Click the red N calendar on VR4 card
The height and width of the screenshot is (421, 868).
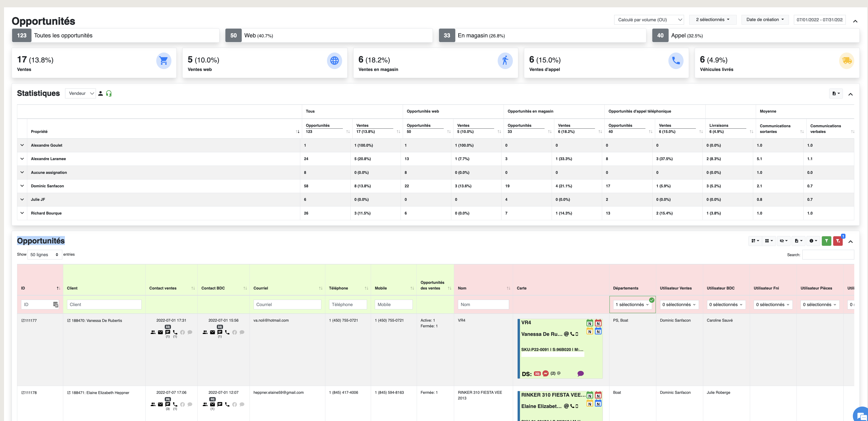[598, 323]
